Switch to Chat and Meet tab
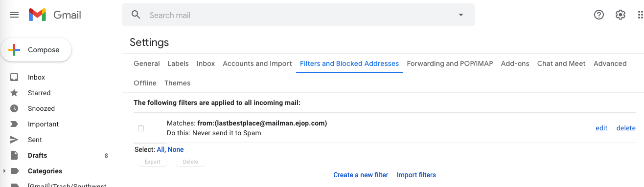 click(561, 63)
